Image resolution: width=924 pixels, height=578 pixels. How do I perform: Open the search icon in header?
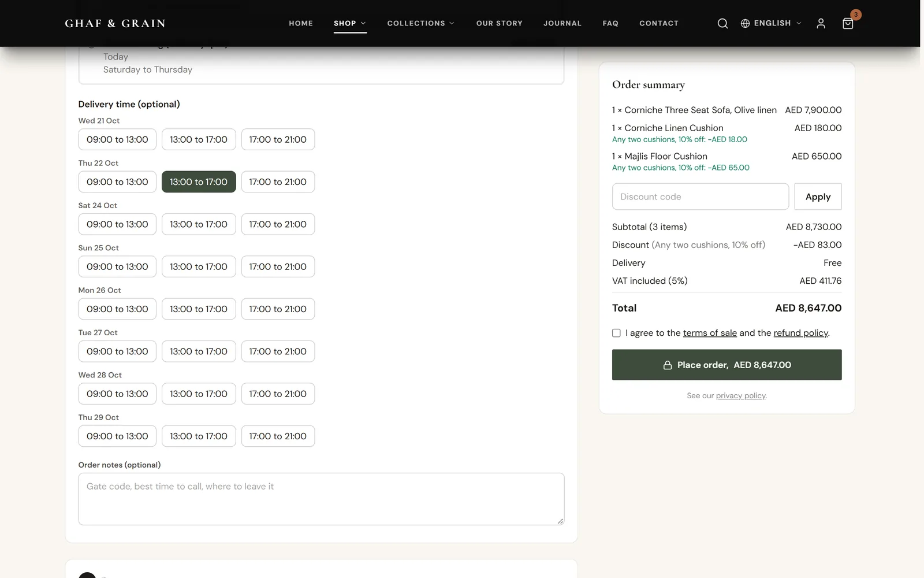(x=722, y=23)
